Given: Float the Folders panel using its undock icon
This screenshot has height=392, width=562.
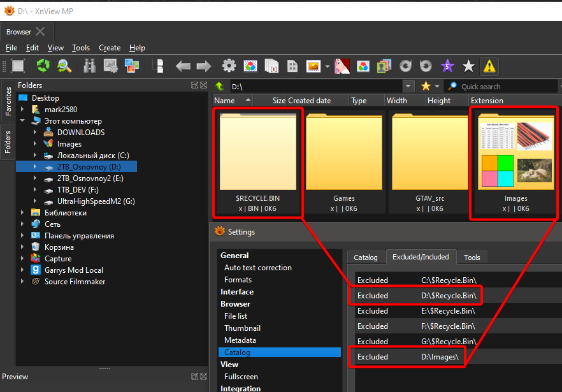Looking at the screenshot, I should click(194, 85).
